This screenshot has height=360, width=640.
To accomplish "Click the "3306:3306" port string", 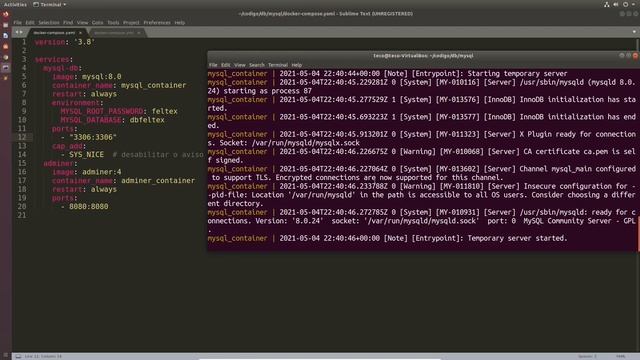I will coord(93,137).
